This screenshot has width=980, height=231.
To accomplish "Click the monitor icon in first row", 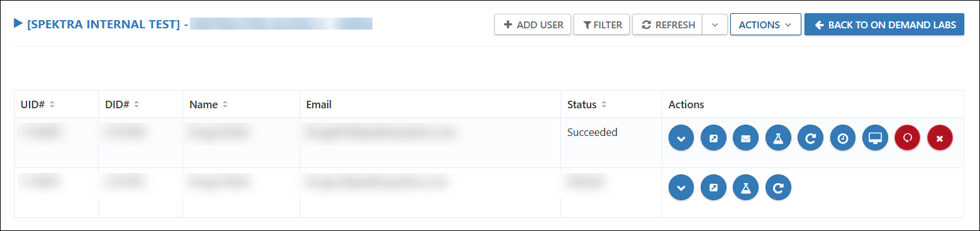I will (x=875, y=138).
